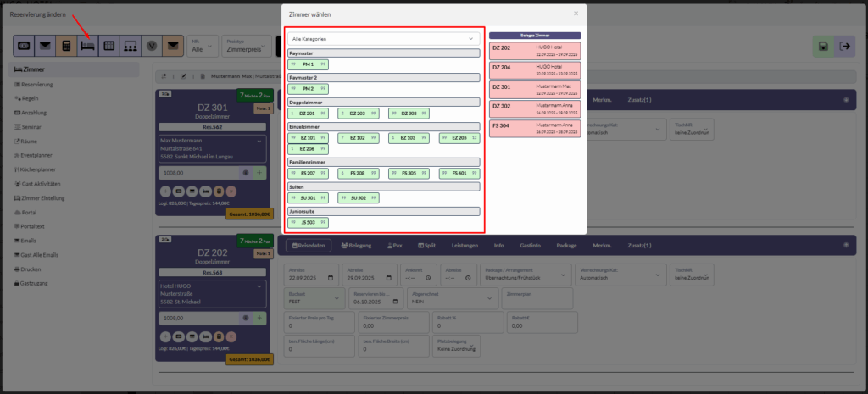Click the green plus button on DZ 301 card
Viewport: 868px width, 394px height.
pyautogui.click(x=259, y=173)
